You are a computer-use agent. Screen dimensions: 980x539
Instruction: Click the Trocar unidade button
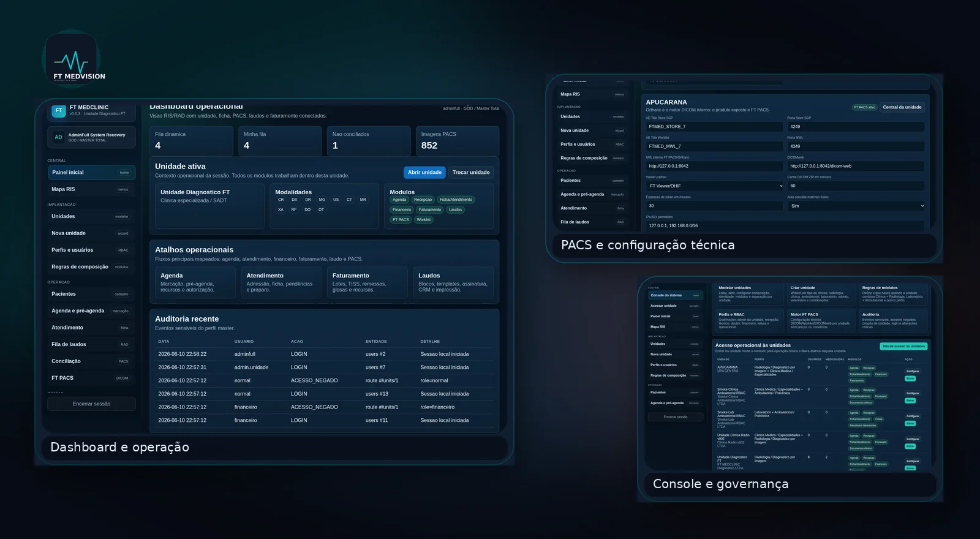pyautogui.click(x=471, y=173)
